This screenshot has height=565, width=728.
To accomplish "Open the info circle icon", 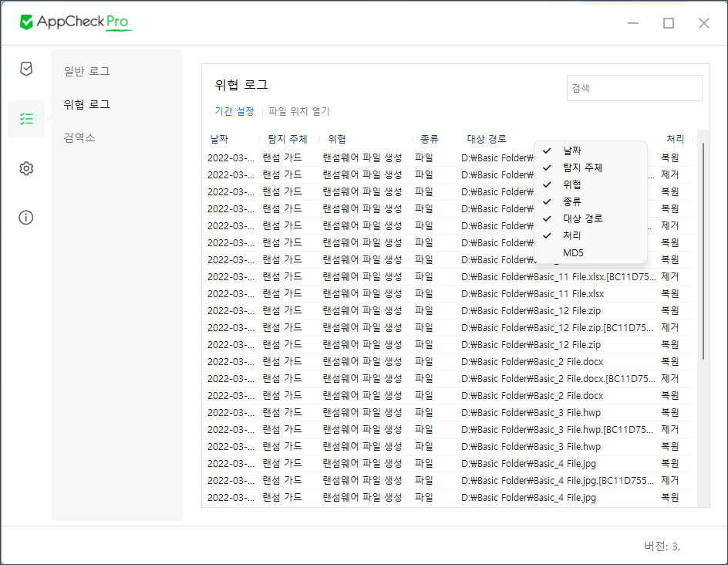I will (26, 218).
